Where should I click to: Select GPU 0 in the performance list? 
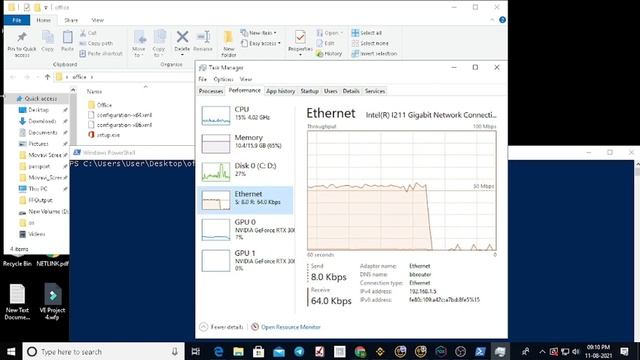click(x=246, y=229)
